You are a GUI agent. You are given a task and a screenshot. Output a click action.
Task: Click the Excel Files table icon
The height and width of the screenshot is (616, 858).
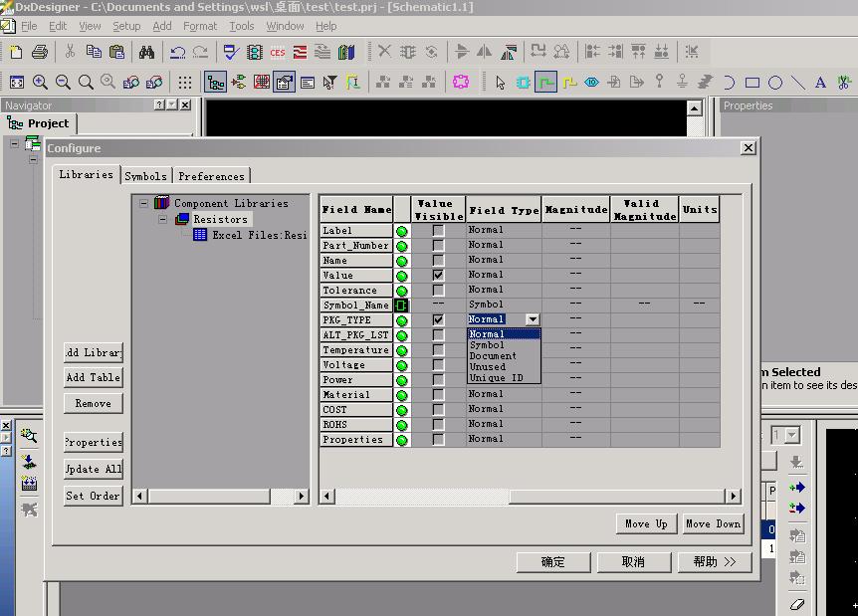pos(200,235)
